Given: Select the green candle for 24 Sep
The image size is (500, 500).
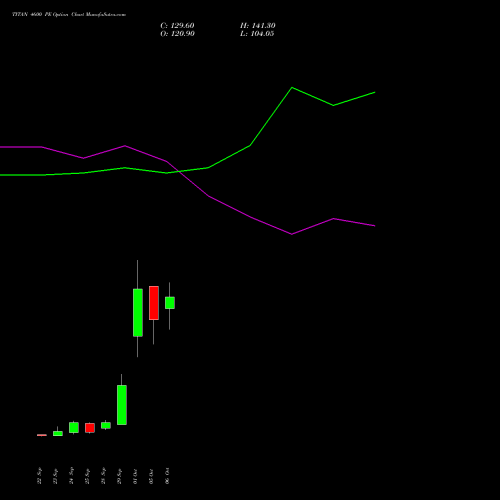Looking at the screenshot, I should [x=74, y=427].
